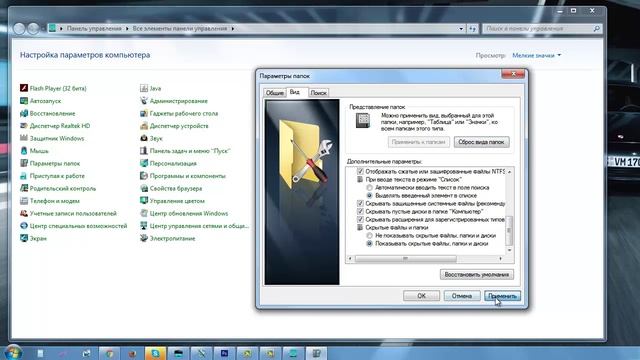Click the Отмена button
Viewport: 640px width, 360px height.
pos(462,296)
